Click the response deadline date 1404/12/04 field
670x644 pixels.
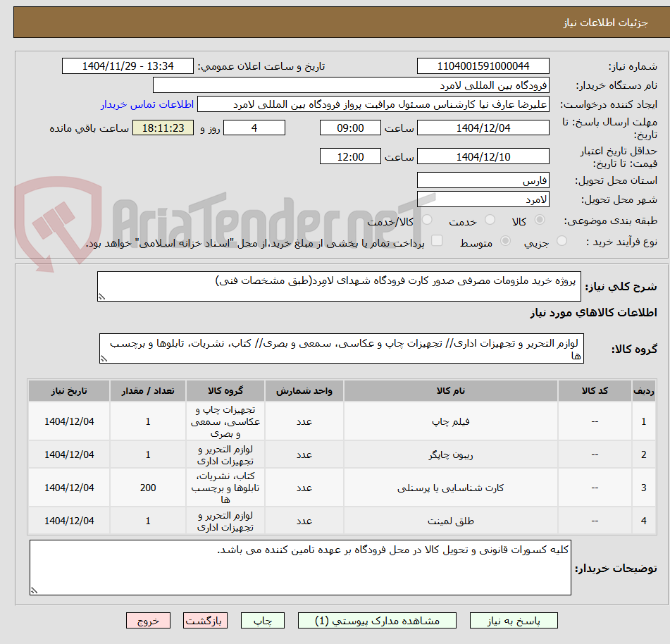tap(483, 128)
